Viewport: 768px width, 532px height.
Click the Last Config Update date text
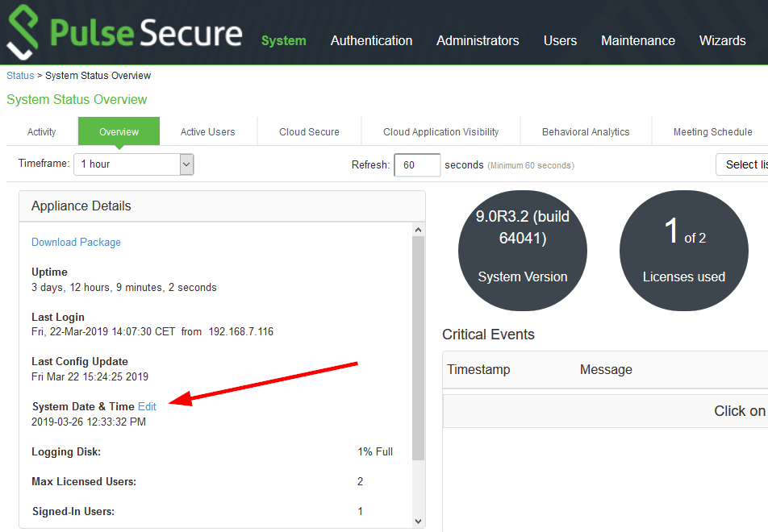tap(90, 376)
